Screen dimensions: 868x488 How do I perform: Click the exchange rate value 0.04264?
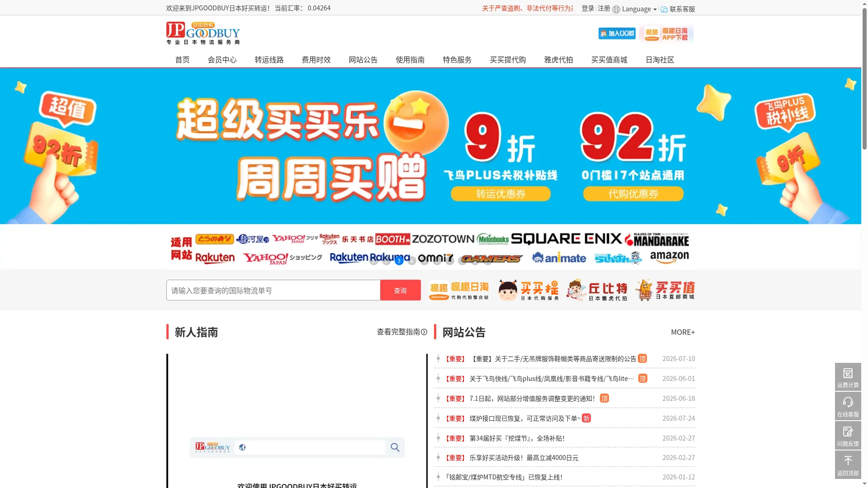(x=319, y=8)
